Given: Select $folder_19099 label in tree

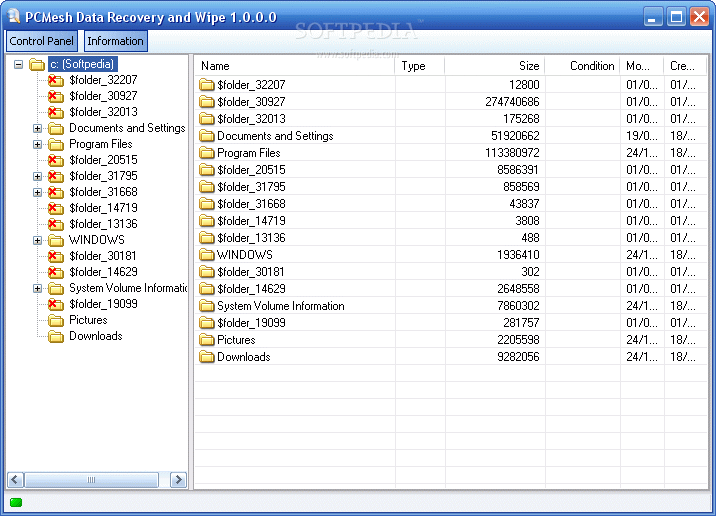Looking at the screenshot, I should 103,304.
